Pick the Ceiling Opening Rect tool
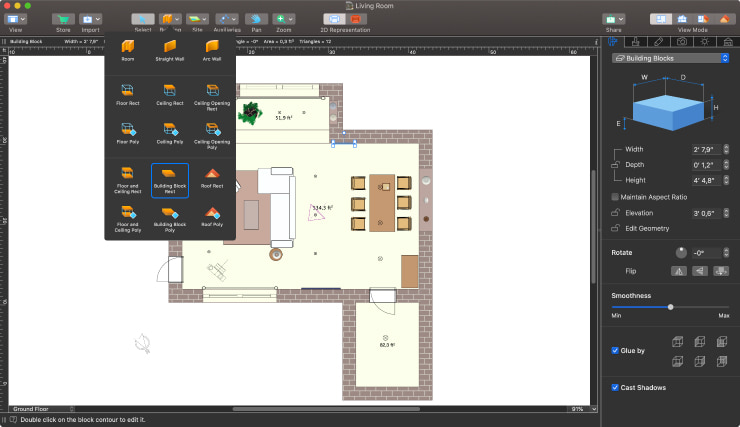The image size is (740, 427). point(212,97)
